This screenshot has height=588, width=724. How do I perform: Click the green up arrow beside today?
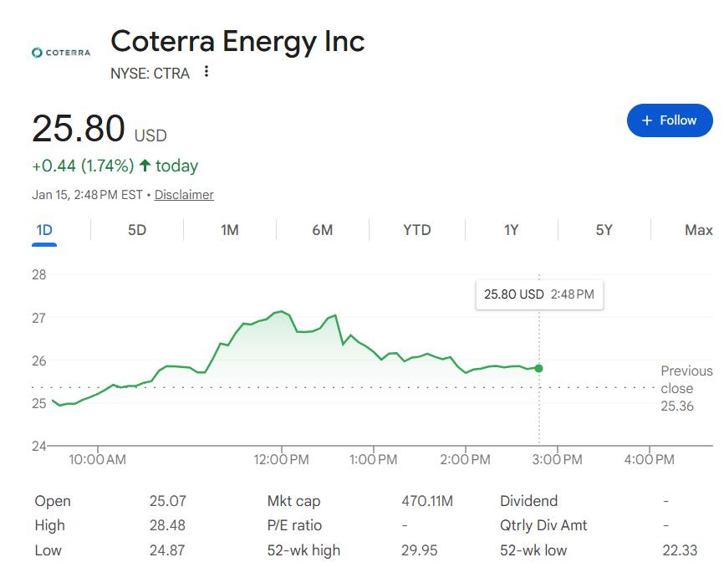(145, 166)
